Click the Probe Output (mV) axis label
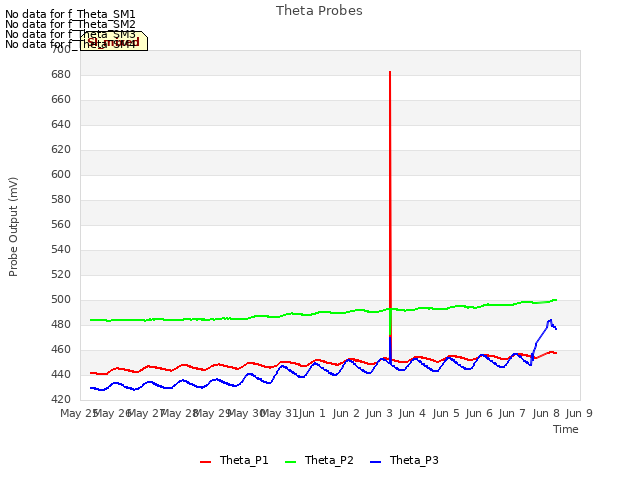 coord(13,227)
